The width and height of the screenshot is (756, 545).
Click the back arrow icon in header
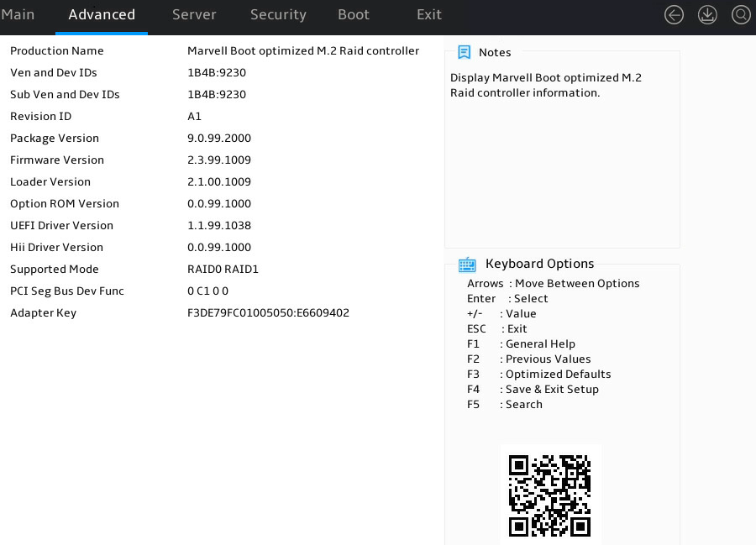point(674,15)
